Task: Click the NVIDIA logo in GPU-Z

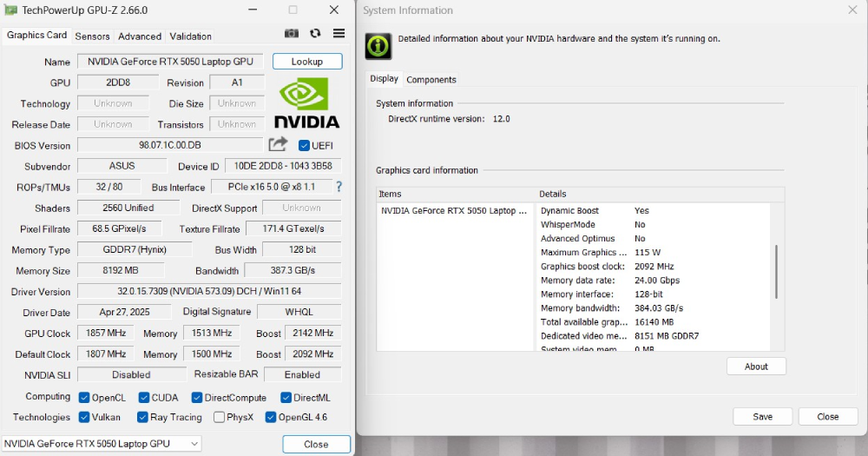Action: [x=306, y=103]
